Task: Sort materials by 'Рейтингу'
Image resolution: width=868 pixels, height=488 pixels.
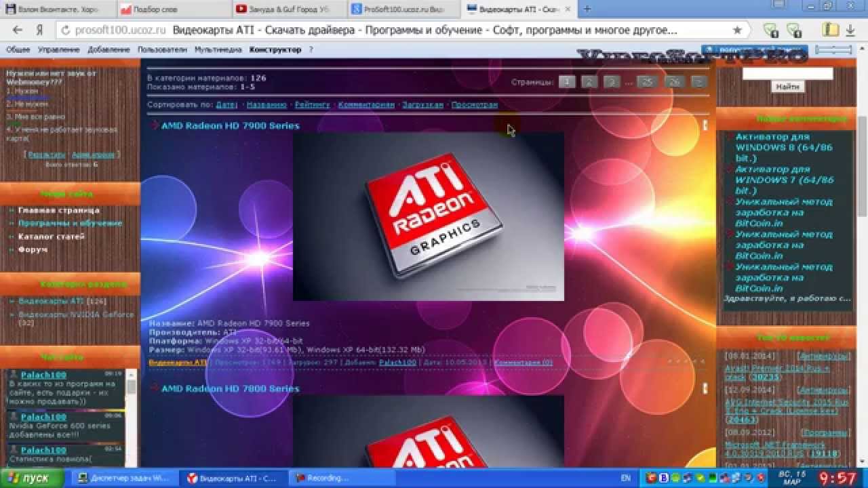Action: pyautogui.click(x=313, y=105)
